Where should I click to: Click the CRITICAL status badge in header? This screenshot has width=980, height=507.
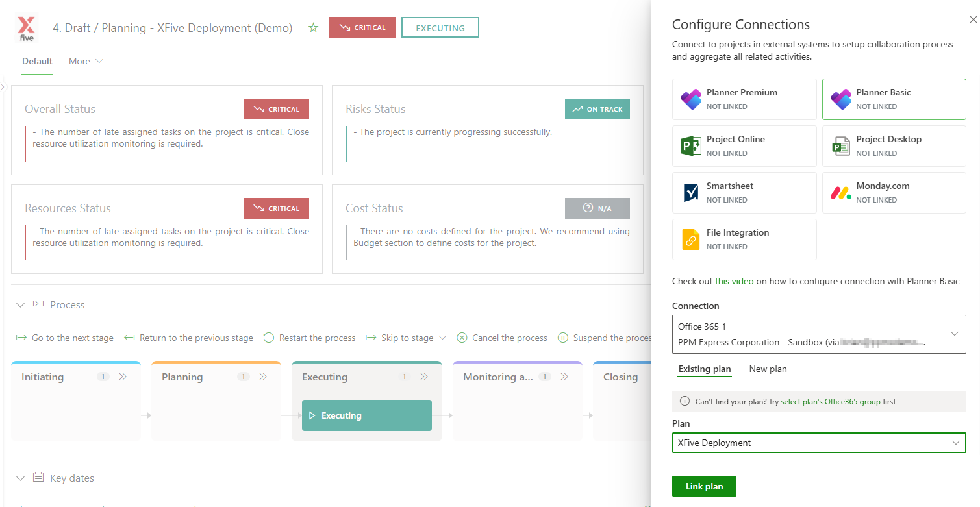362,27
